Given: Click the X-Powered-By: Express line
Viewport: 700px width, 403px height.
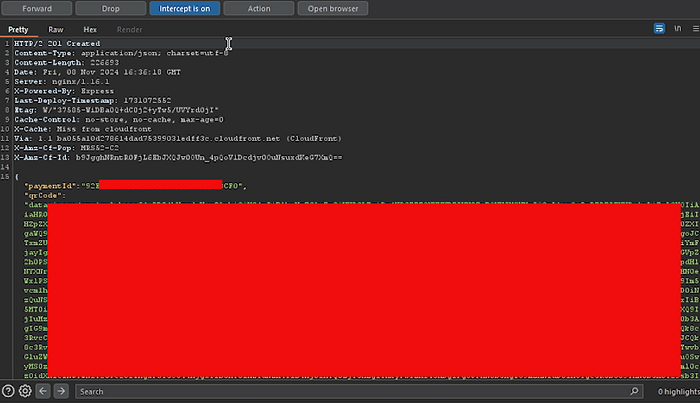Looking at the screenshot, I should click(64, 91).
